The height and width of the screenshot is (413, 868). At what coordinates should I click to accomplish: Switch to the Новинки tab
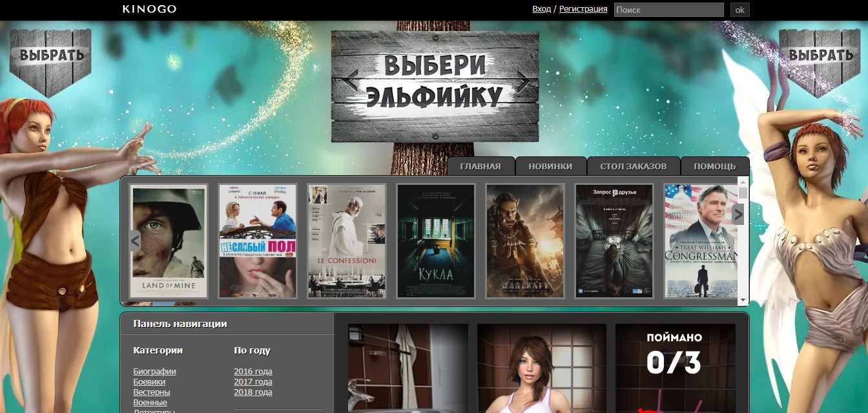tap(550, 166)
